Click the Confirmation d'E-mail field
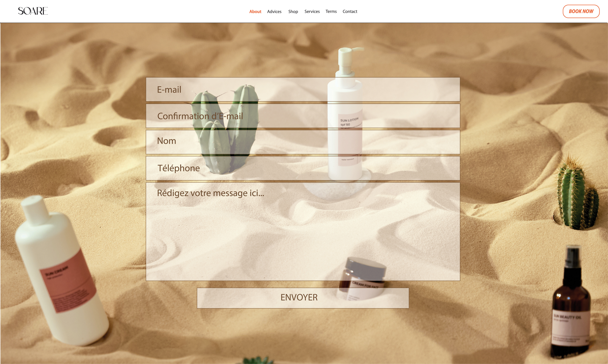 [303, 116]
